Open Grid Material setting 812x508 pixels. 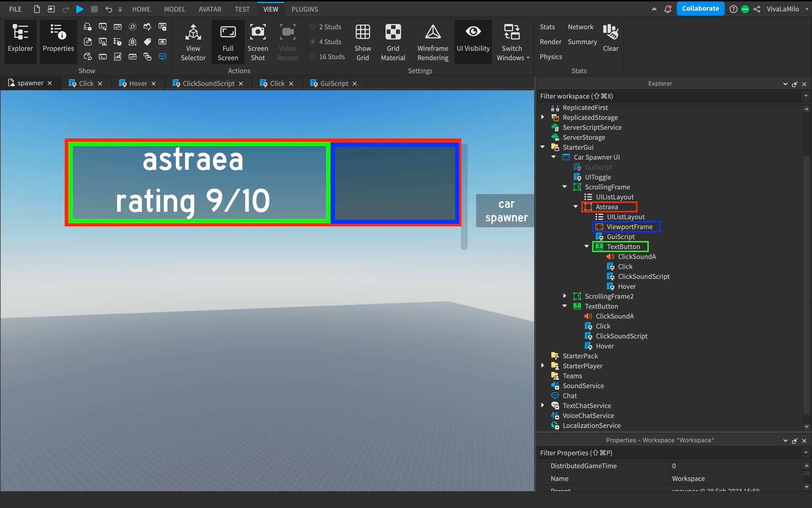coord(393,41)
